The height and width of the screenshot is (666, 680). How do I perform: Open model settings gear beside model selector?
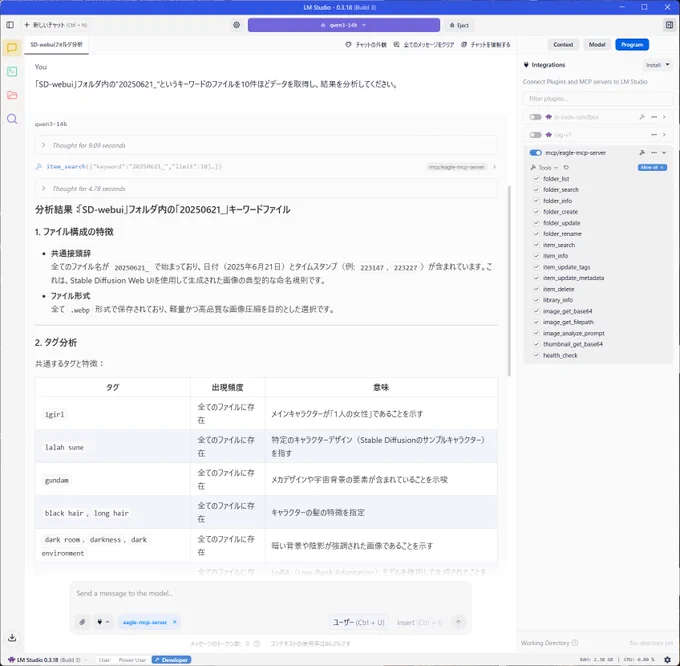(236, 25)
